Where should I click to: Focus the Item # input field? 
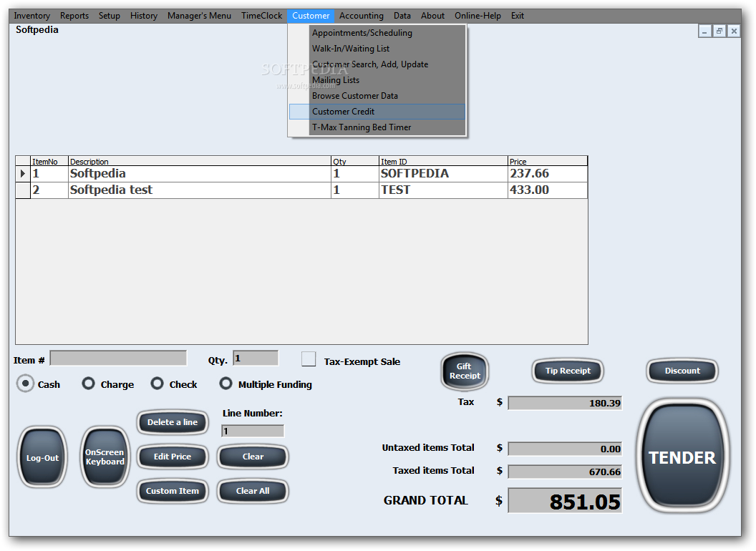(118, 359)
